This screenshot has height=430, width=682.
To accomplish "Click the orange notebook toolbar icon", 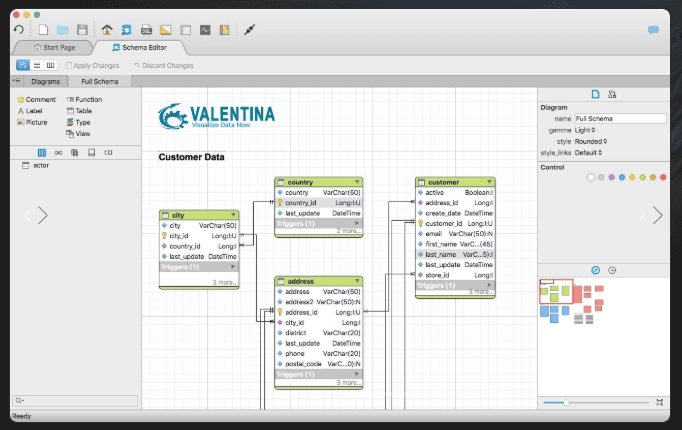I will tap(224, 30).
